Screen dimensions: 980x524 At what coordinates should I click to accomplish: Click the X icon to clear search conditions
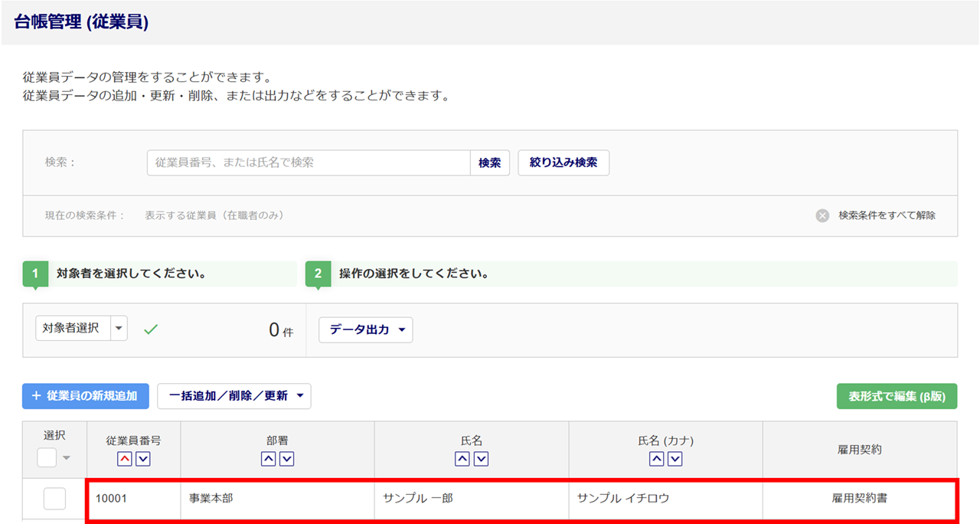pos(822,216)
